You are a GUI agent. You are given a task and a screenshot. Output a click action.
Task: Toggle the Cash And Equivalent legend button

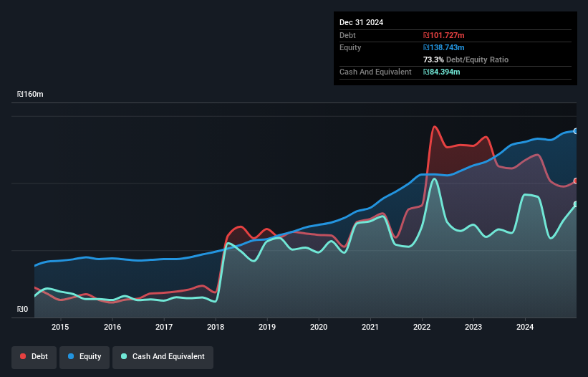163,357
